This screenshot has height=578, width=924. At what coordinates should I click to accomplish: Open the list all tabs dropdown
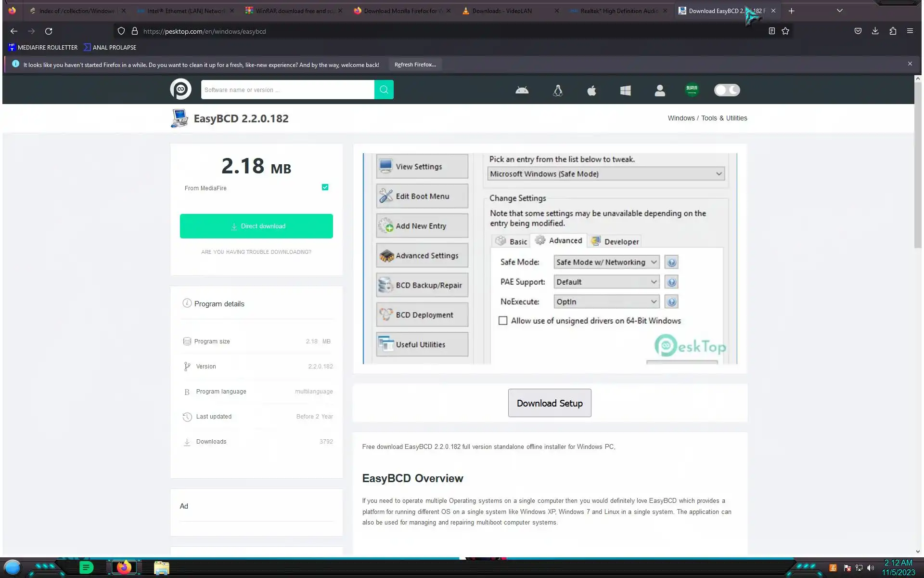(839, 11)
